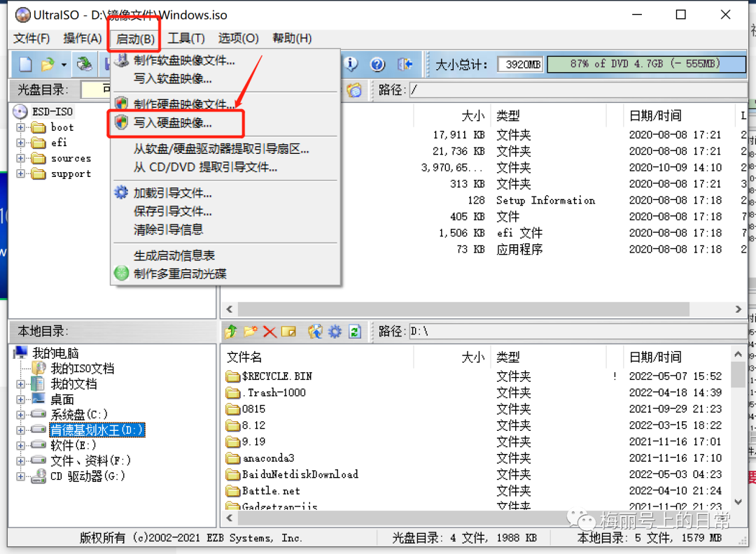756x554 pixels.
Task: Expand the boot folder node
Action: pyautogui.click(x=21, y=128)
